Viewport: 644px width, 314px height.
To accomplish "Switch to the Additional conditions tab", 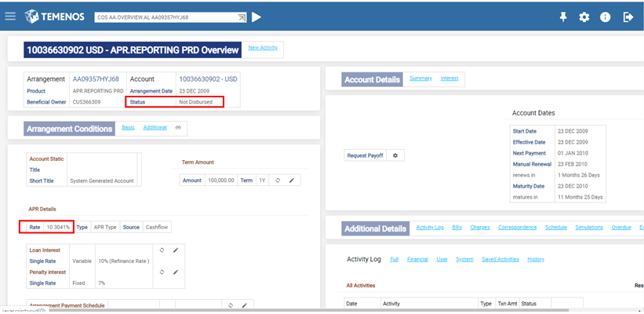I will (155, 127).
